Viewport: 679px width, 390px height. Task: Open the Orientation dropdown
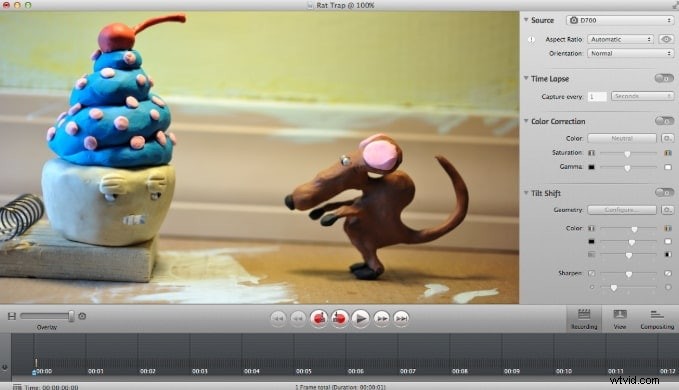[x=630, y=53]
